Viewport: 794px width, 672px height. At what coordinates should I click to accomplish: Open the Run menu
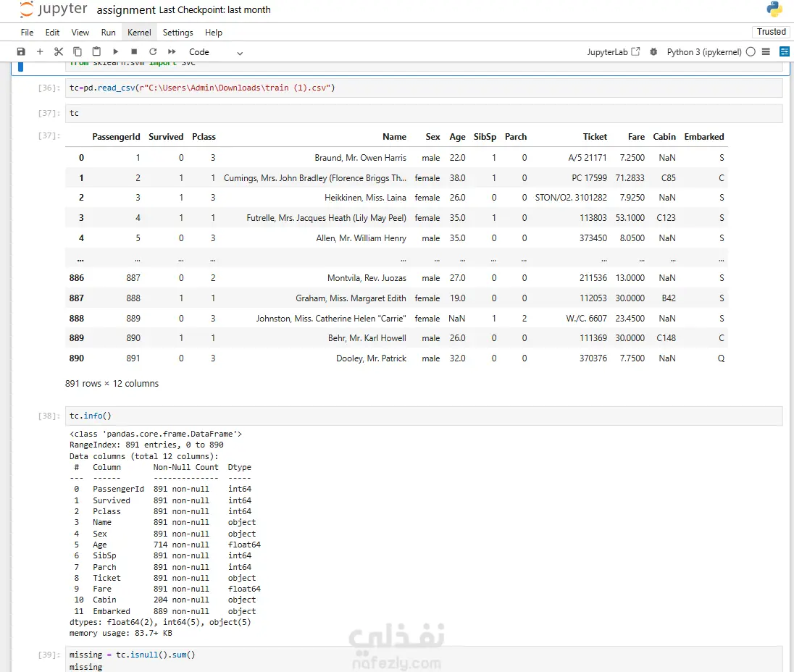click(x=109, y=33)
